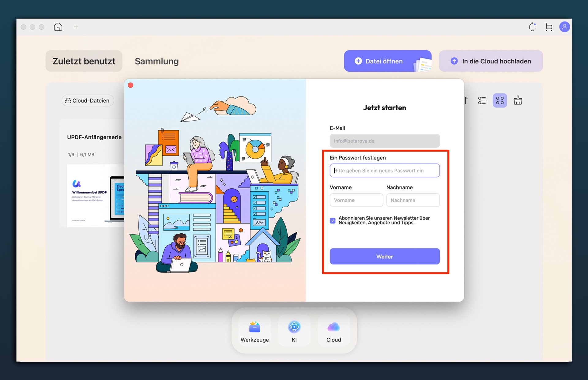
Task: Open the home icon tab
Action: (x=58, y=27)
